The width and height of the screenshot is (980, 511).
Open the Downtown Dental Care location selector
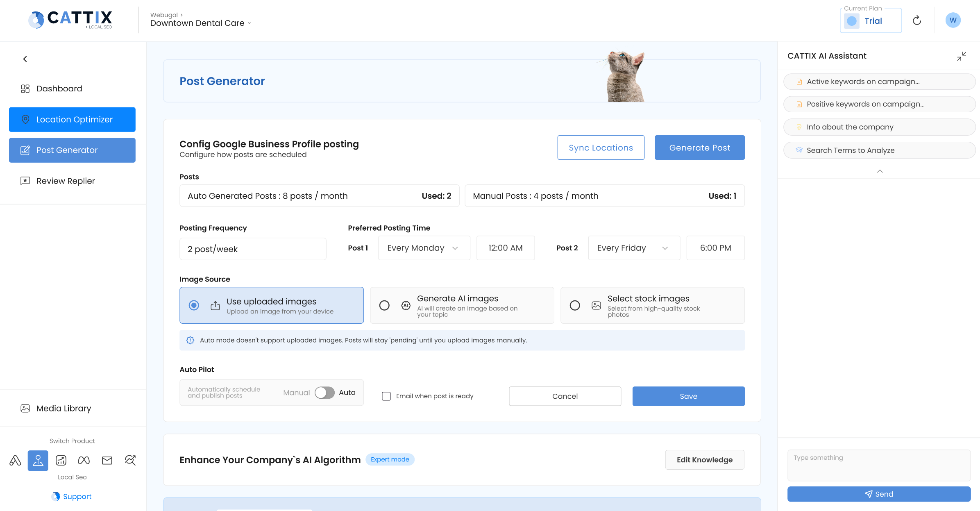coord(200,23)
